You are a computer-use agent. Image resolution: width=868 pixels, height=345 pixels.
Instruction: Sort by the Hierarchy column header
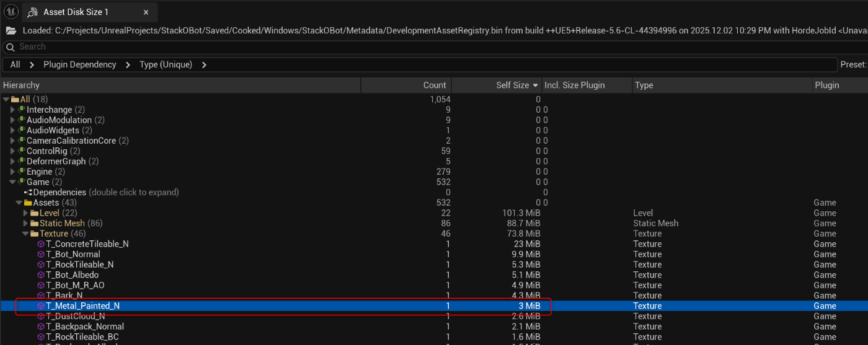click(180, 85)
